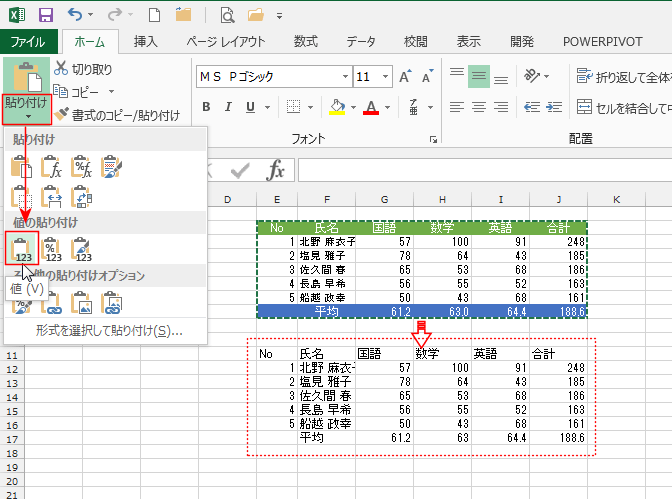
Task: Insert function using the fx button
Action: pos(275,170)
